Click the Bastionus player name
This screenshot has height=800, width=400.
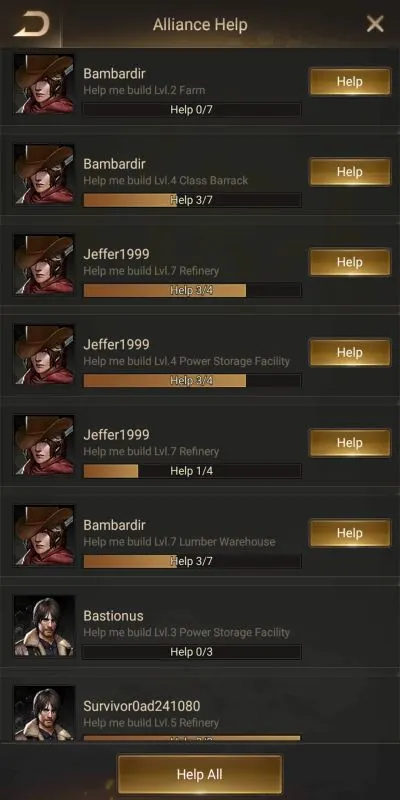tap(113, 616)
